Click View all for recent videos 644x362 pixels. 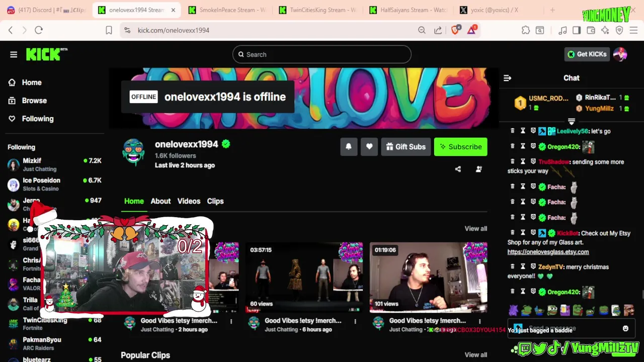(475, 228)
